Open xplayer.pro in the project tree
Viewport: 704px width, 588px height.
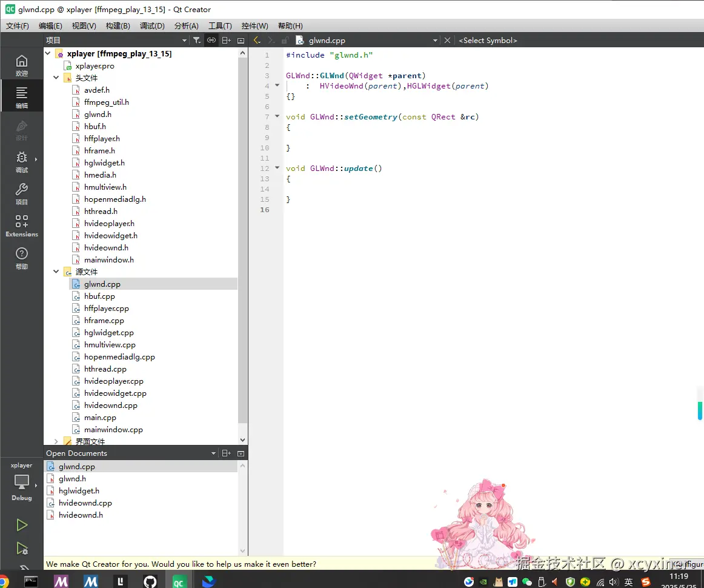(x=95, y=66)
